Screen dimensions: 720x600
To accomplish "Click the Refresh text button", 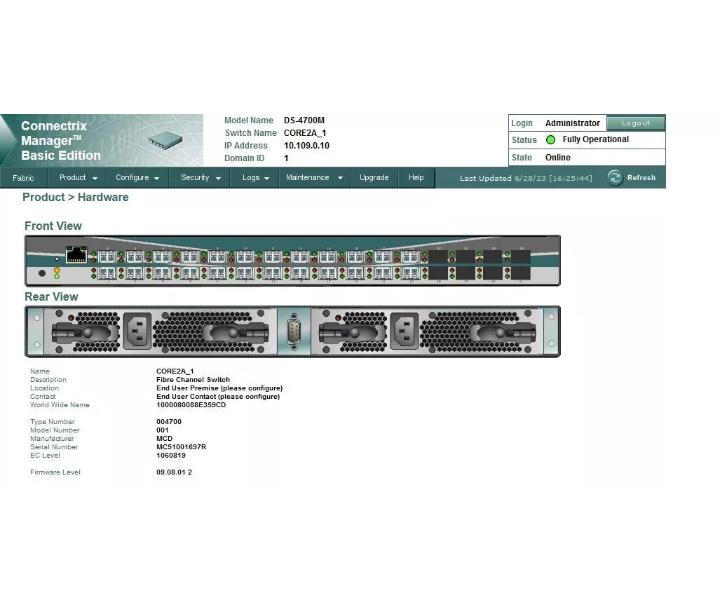I will click(x=641, y=178).
